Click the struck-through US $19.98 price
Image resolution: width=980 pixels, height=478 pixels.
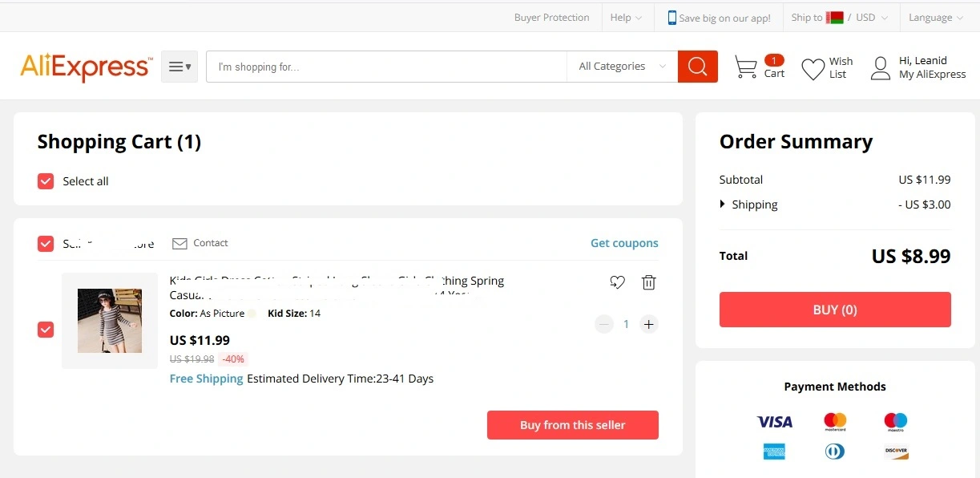192,359
